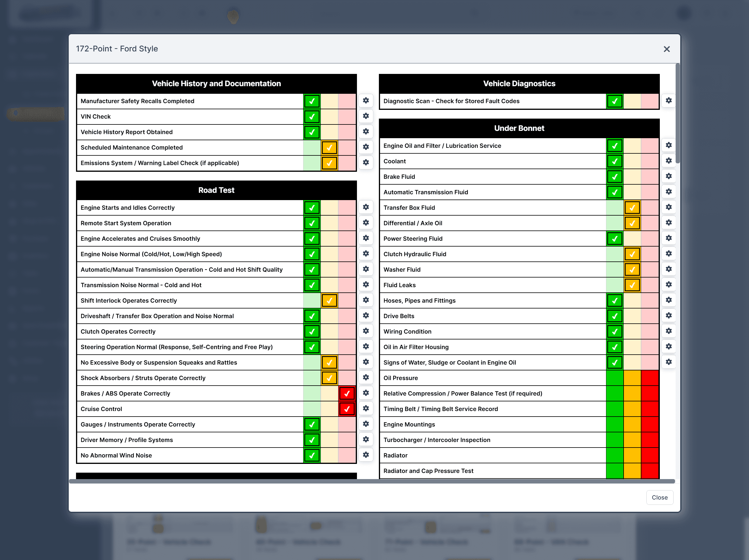The width and height of the screenshot is (749, 560).
Task: Mark Oil Pressure as red
Action: point(649,378)
